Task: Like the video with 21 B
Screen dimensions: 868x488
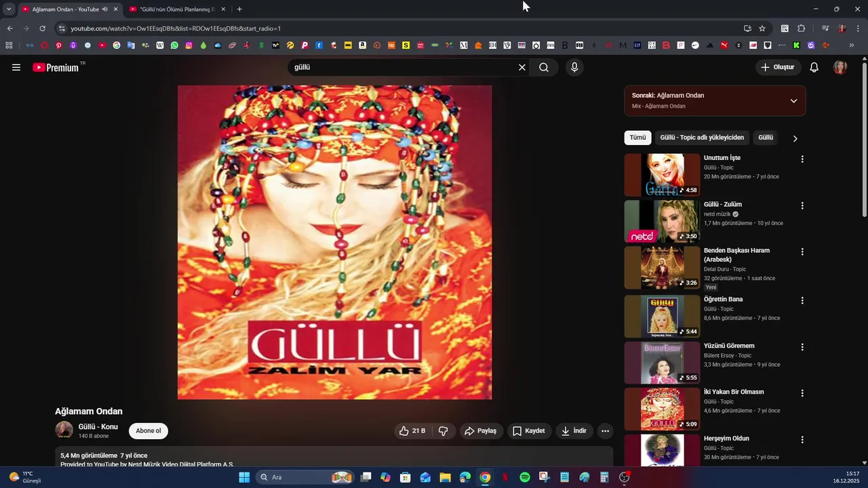Action: tap(412, 431)
